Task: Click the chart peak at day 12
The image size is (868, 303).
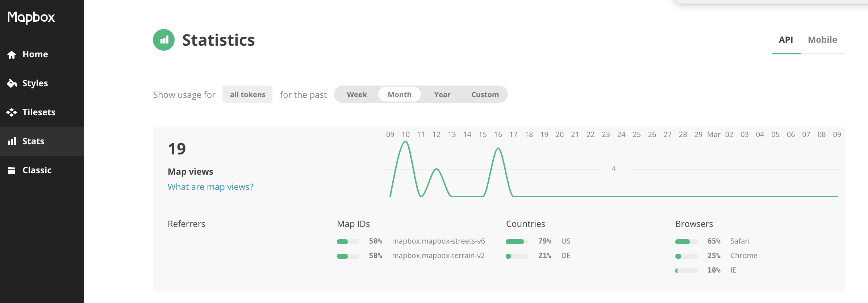Action: [x=437, y=169]
